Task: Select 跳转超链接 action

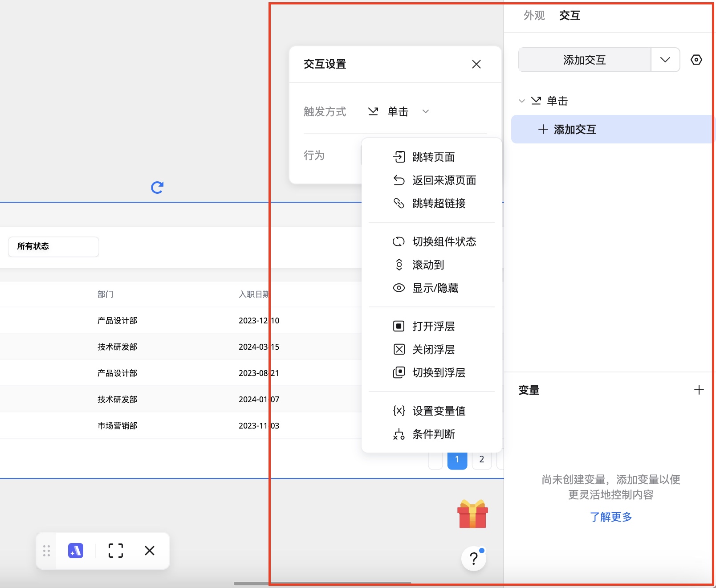Action: 432,203
